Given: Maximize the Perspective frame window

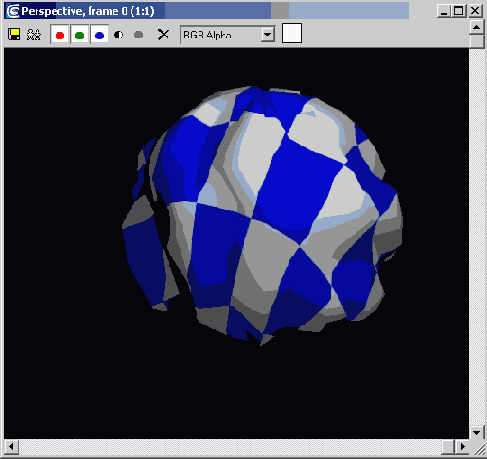Looking at the screenshot, I should click(459, 11).
